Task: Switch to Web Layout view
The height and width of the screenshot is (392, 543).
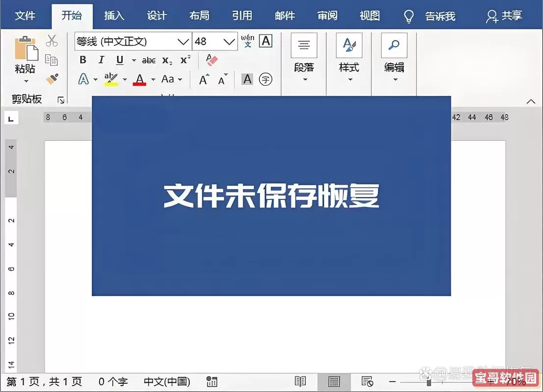Action: [x=367, y=382]
